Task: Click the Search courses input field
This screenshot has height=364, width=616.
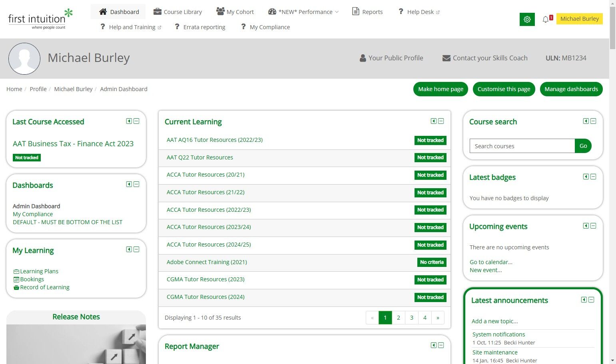Action: tap(522, 146)
